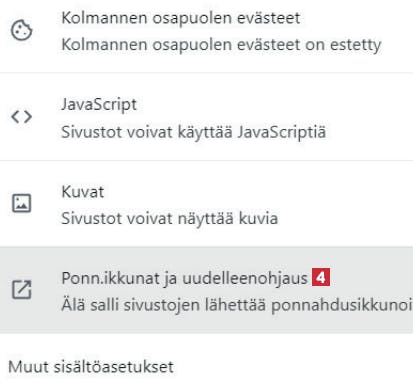The height and width of the screenshot is (391, 413).
Task: Click 'Kolmannen osapuolen evästeet on estetty' description
Action: pyautogui.click(x=221, y=45)
